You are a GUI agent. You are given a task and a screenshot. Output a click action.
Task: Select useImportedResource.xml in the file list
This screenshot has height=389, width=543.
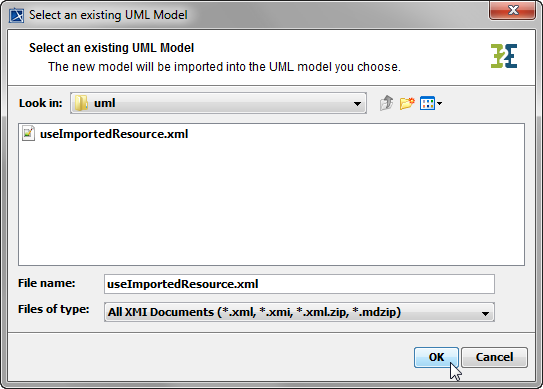click(105, 134)
